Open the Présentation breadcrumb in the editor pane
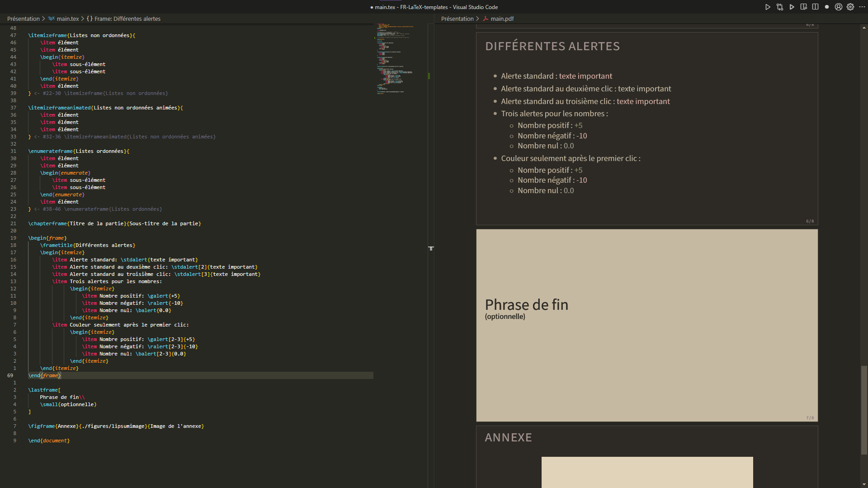Screen dimensions: 868x488 point(24,19)
